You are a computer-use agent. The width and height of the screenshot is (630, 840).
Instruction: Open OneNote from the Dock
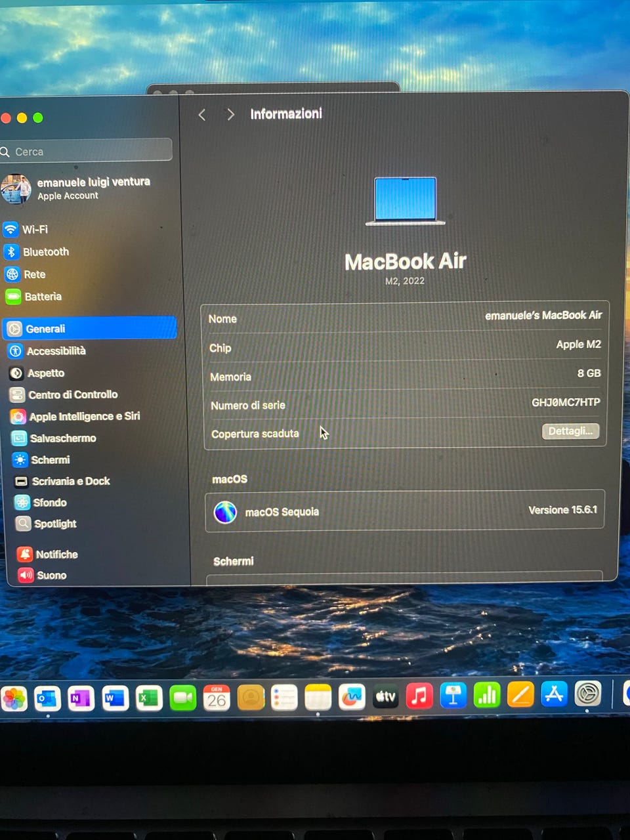point(81,699)
